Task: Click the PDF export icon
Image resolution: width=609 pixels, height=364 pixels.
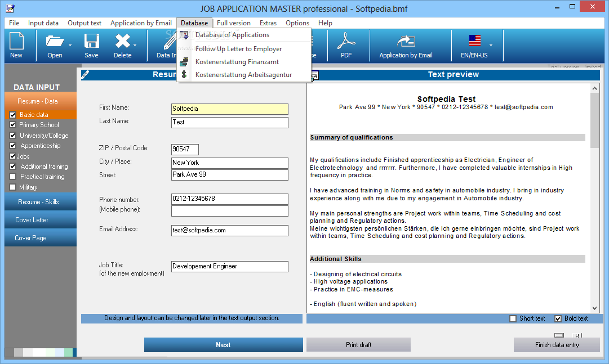Action: (346, 41)
